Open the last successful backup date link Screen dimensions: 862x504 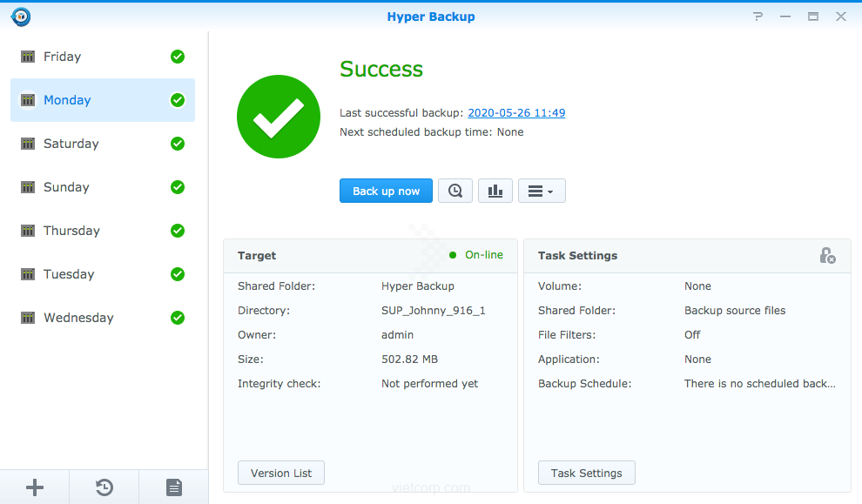pos(516,113)
